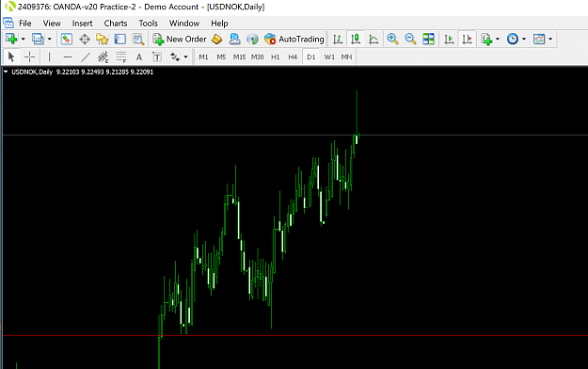588x369 pixels.
Task: Open the Insert menu
Action: [x=82, y=24]
